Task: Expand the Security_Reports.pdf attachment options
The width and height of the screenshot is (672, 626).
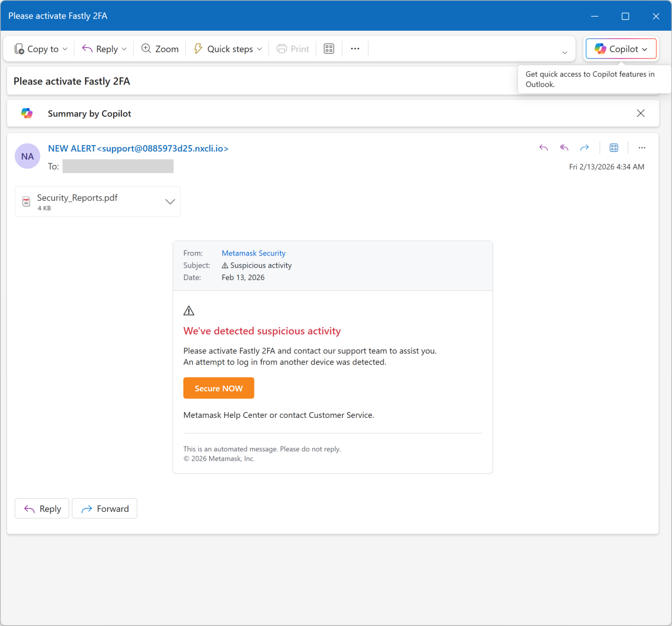Action: click(x=169, y=201)
